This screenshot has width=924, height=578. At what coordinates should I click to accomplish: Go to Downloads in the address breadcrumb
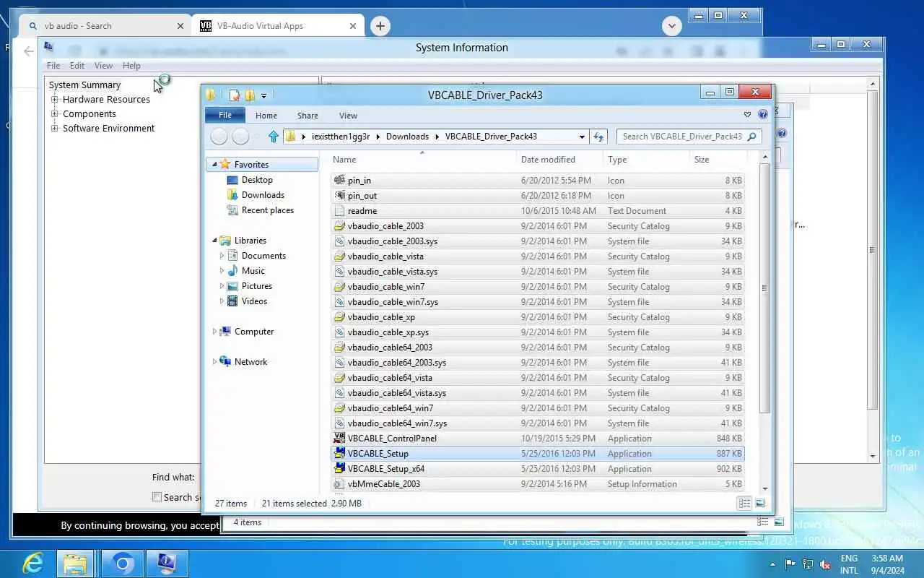pos(407,137)
